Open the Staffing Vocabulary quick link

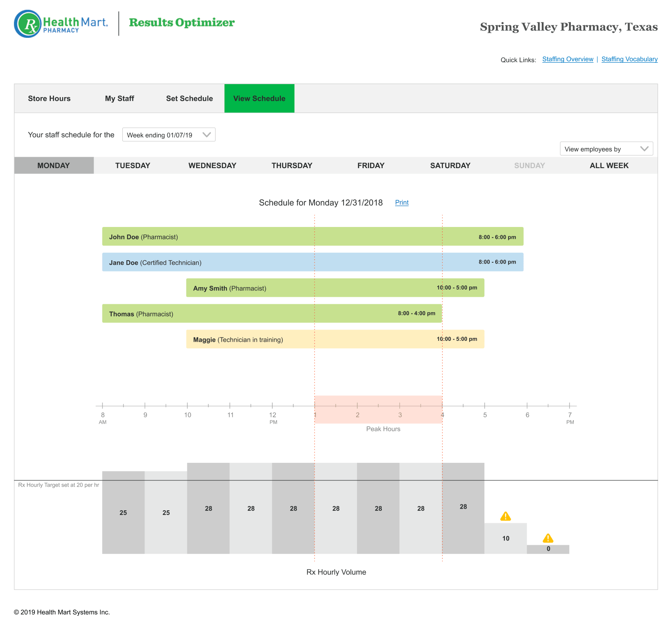630,59
